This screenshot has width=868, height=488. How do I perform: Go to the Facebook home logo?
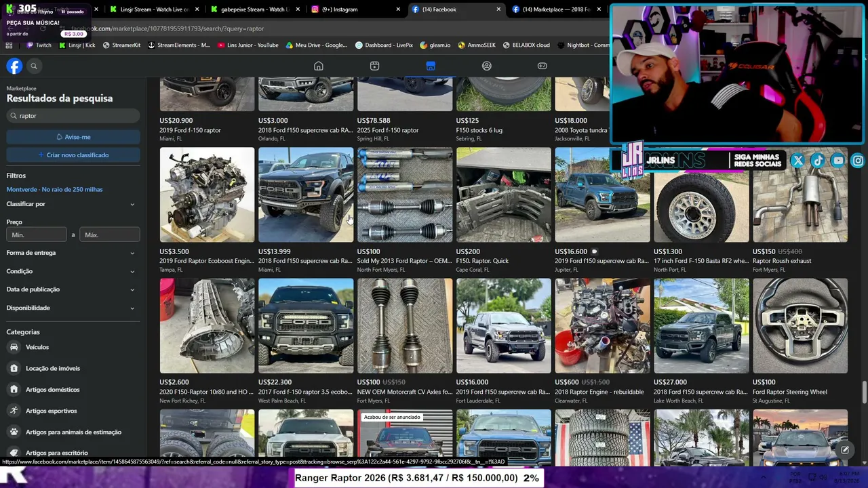(x=14, y=66)
